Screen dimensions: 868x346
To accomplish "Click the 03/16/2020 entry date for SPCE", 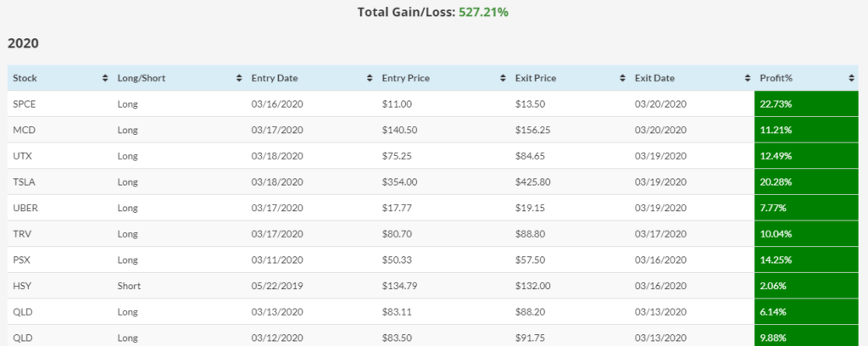I will tap(277, 104).
